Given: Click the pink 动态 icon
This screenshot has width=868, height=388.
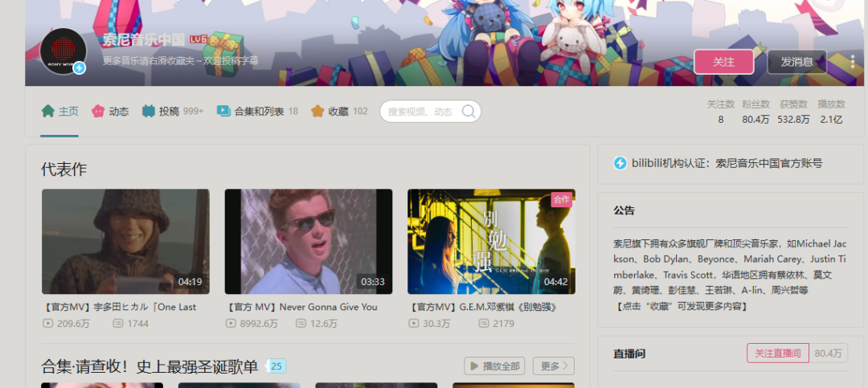Looking at the screenshot, I should point(98,111).
